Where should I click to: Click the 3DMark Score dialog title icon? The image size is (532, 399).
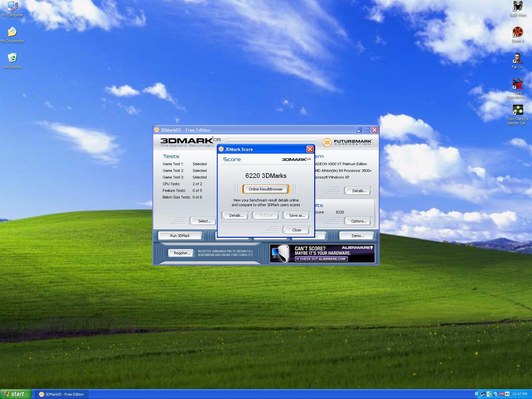[221, 149]
